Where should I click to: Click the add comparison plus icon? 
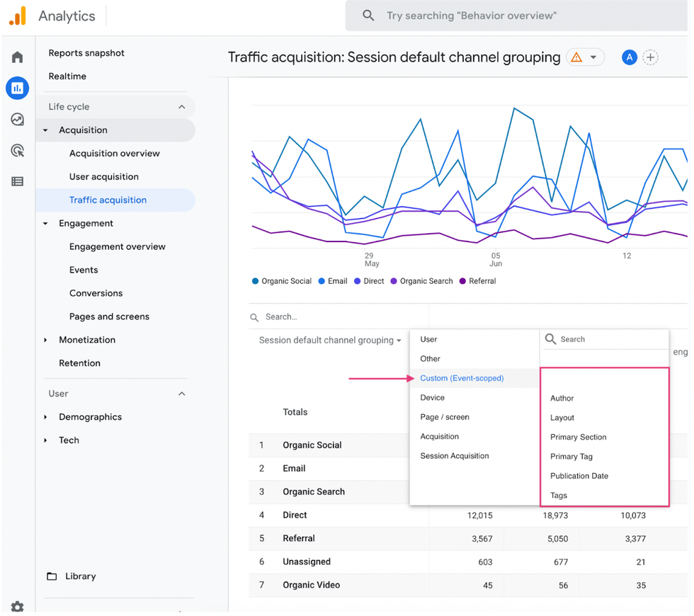point(650,58)
